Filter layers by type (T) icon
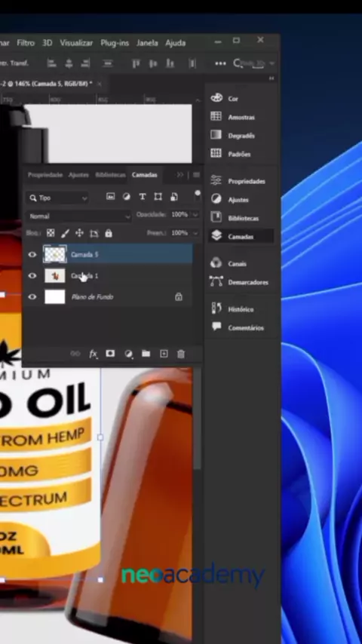 143,196
